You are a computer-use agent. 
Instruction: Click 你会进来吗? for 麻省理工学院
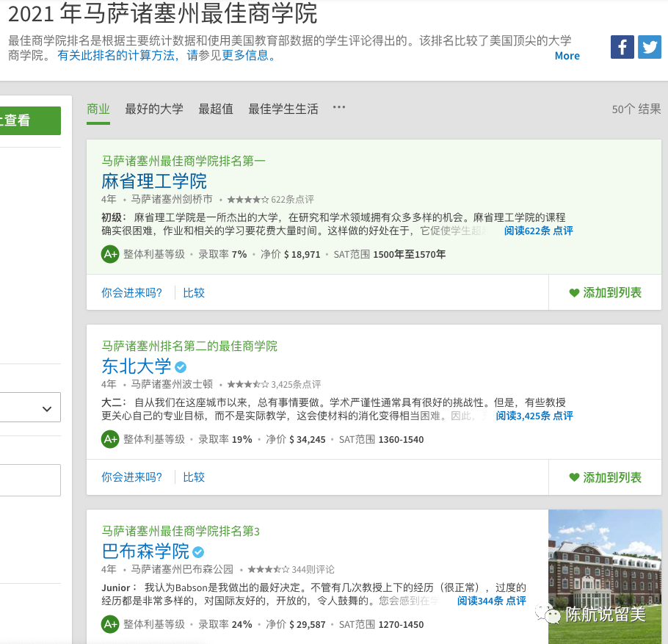(x=131, y=293)
